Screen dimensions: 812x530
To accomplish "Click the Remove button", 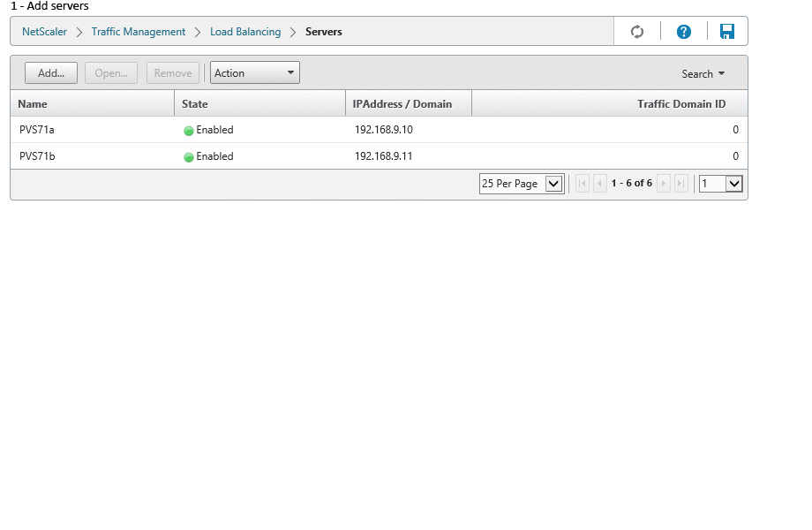I will 173,73.
